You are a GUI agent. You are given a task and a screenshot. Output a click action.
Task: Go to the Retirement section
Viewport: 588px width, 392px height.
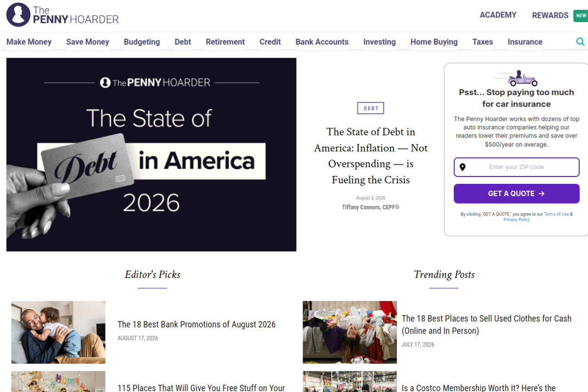pyautogui.click(x=225, y=42)
